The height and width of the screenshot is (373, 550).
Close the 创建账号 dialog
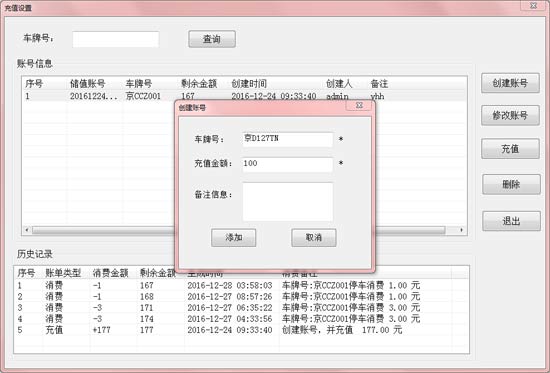(359, 105)
